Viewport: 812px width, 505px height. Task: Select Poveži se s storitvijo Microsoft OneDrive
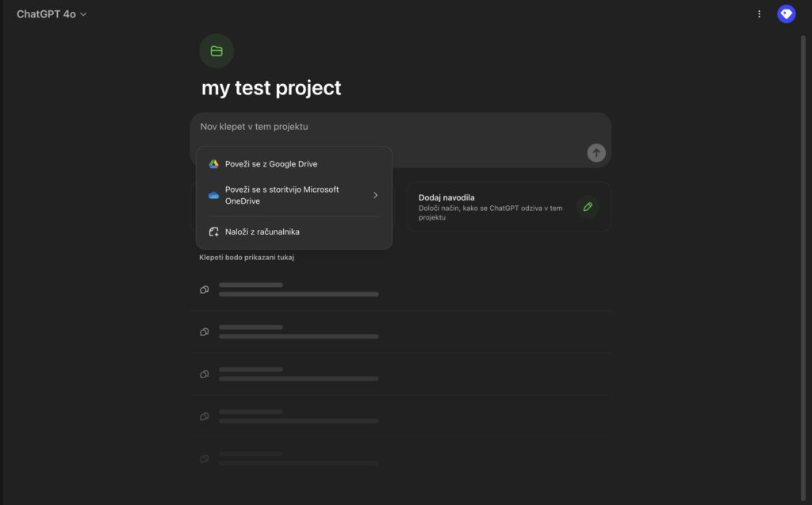tap(294, 195)
